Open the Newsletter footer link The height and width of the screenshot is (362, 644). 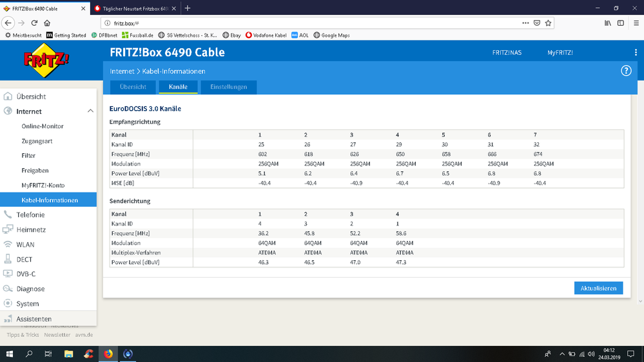(57, 335)
